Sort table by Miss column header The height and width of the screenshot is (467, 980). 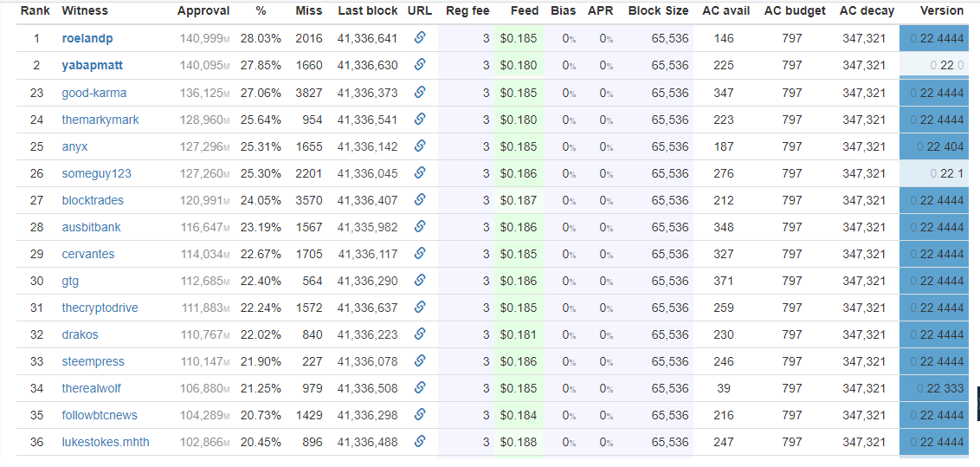tap(309, 10)
